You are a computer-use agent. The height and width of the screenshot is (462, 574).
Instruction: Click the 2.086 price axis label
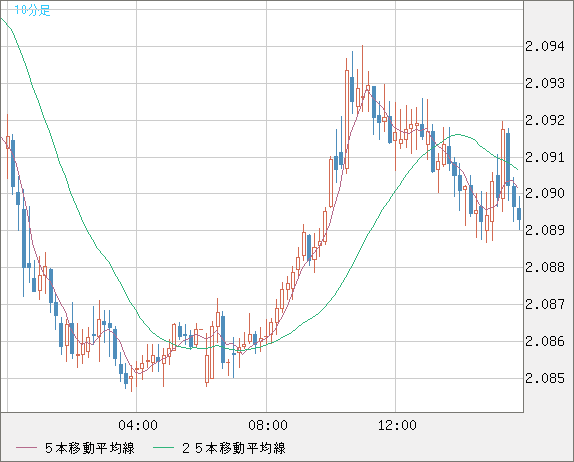pyautogui.click(x=545, y=341)
